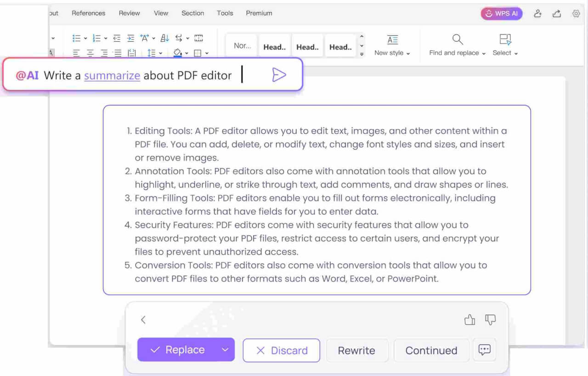Give the AI response a thumbs up
588x376 pixels.
coord(469,320)
